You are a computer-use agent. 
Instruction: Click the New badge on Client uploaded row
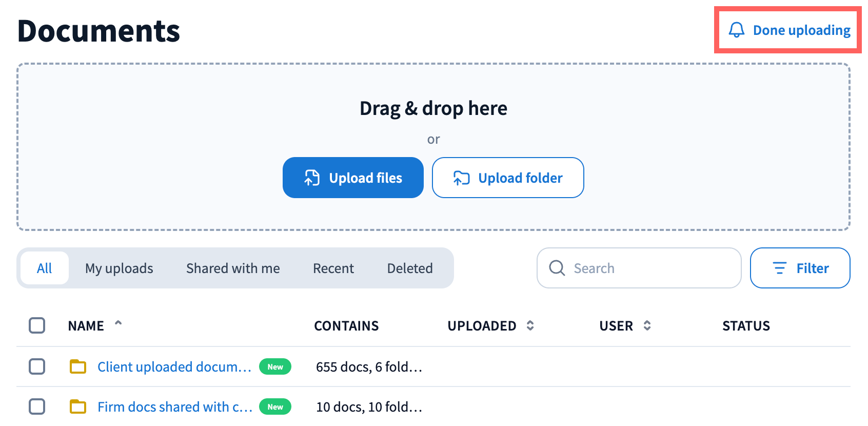point(275,366)
